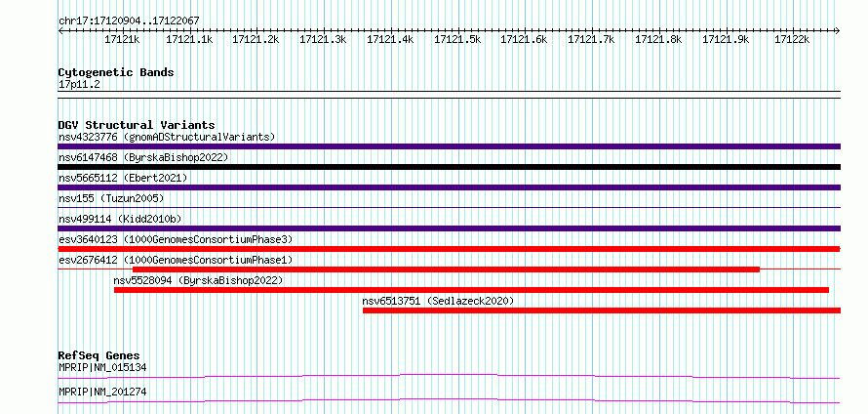Select the DGV Structural Variants track title

point(137,125)
